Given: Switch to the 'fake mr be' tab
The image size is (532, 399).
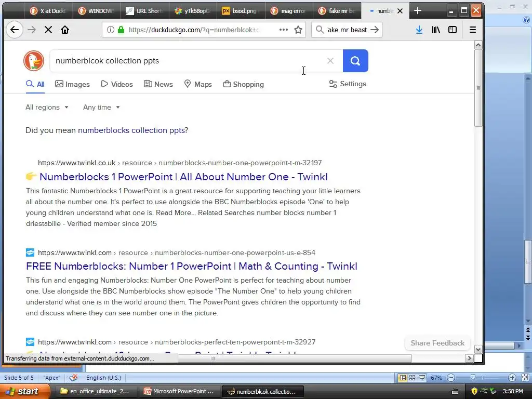Looking at the screenshot, I should 337,11.
